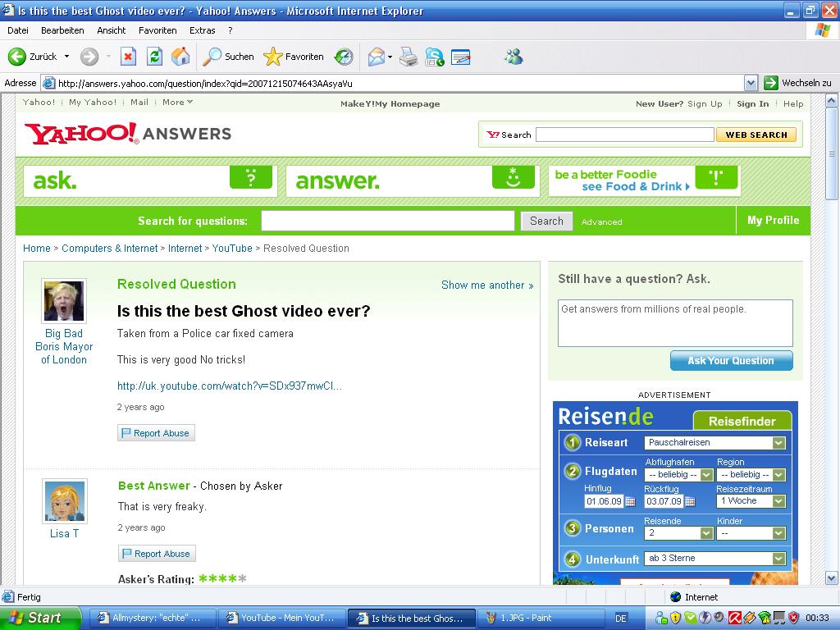
Task: Click the answer smiley face icon
Action: pyautogui.click(x=514, y=177)
